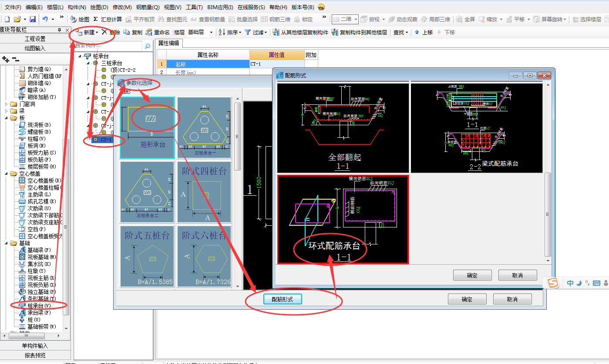
Task: Click 动态观察 orbit tool
Action: click(x=403, y=19)
